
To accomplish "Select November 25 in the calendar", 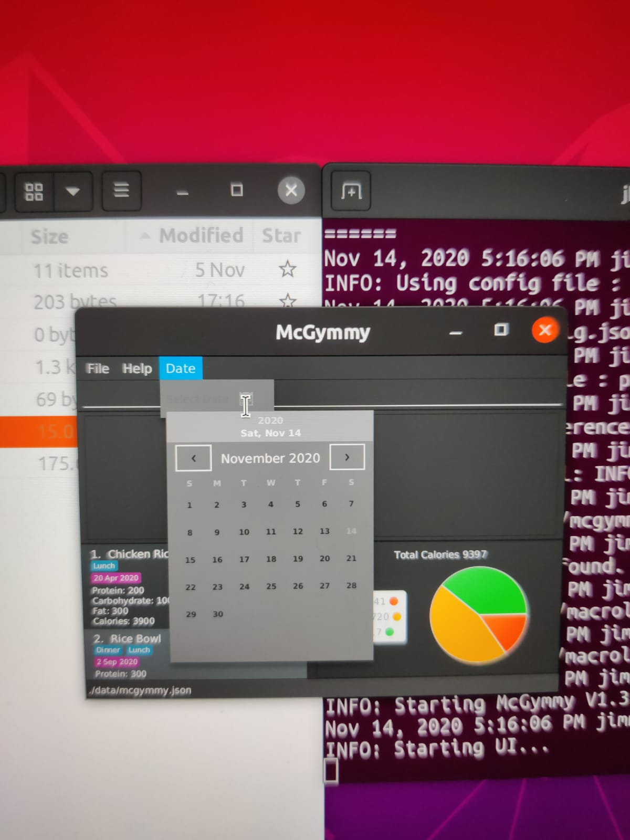I will point(271,586).
